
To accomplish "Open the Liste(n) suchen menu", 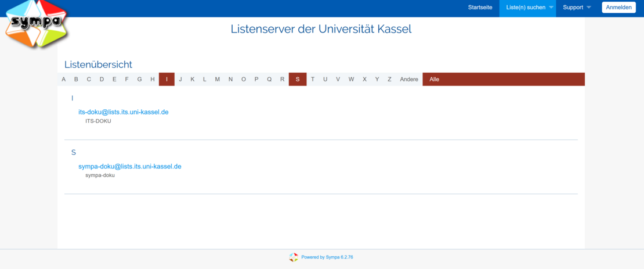I will click(x=527, y=8).
